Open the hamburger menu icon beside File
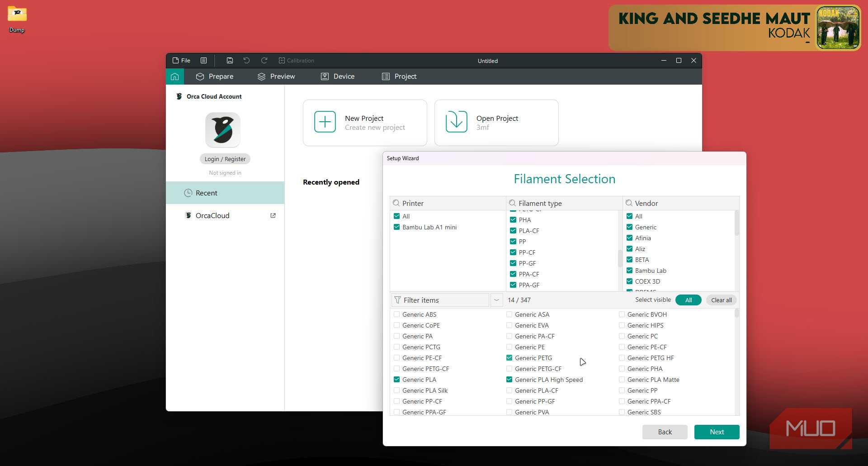 click(204, 61)
